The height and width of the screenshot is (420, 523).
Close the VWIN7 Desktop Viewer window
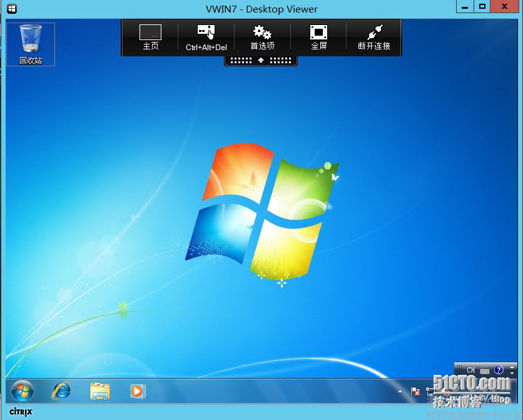click(x=504, y=6)
